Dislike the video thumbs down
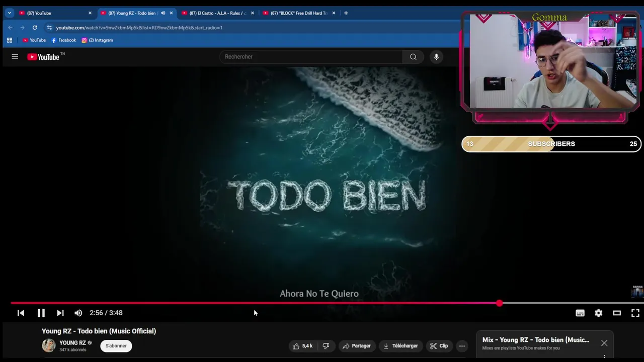 (326, 346)
